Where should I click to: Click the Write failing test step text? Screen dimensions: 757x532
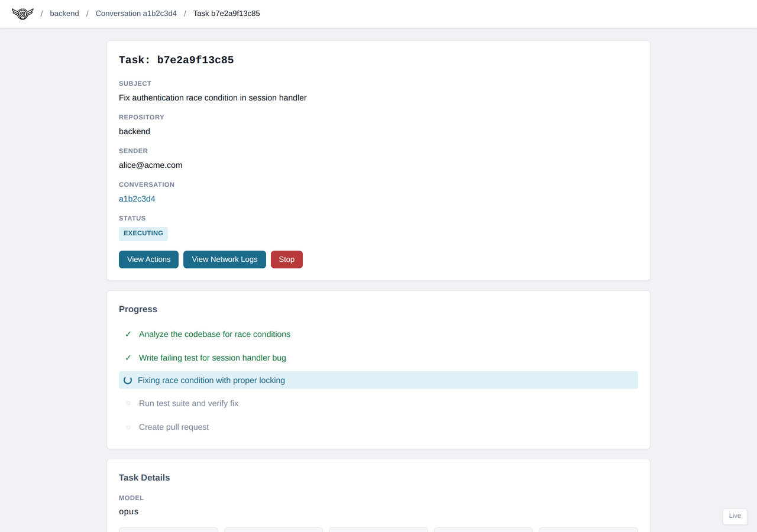coord(212,358)
